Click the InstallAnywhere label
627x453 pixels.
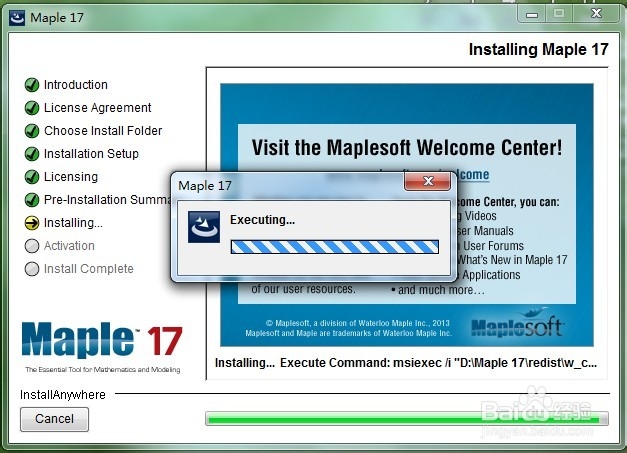click(x=63, y=395)
